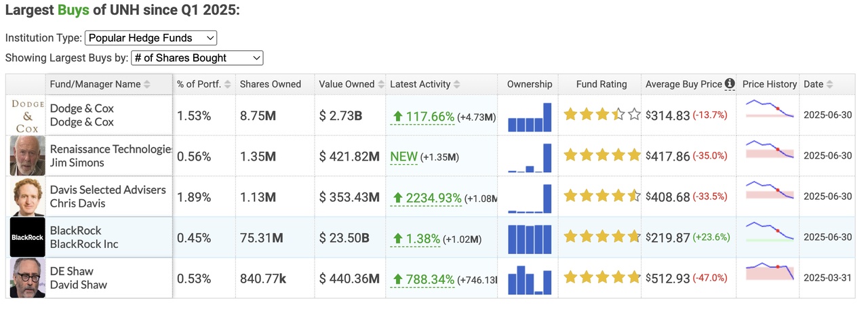This screenshot has width=868, height=309.
Task: Click the Davis Selected Advisers ownership chart
Action: (530, 198)
